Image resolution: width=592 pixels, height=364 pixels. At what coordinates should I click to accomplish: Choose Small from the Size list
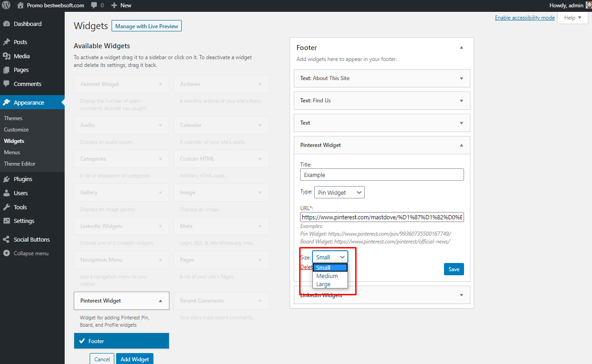coord(330,268)
